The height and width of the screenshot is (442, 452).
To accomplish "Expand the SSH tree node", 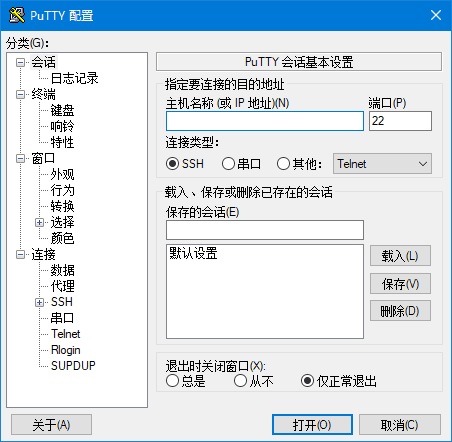I will (x=39, y=302).
